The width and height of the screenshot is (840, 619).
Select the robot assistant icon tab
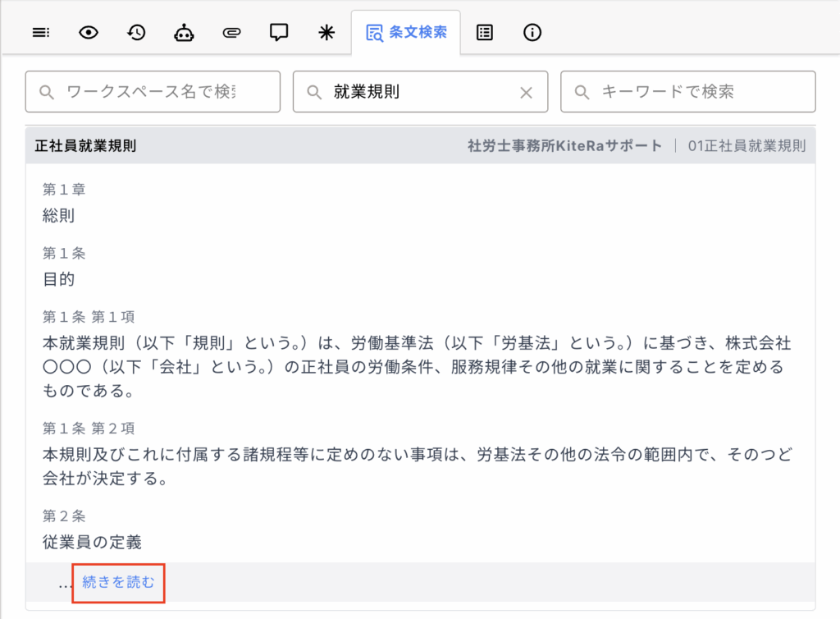[x=184, y=33]
